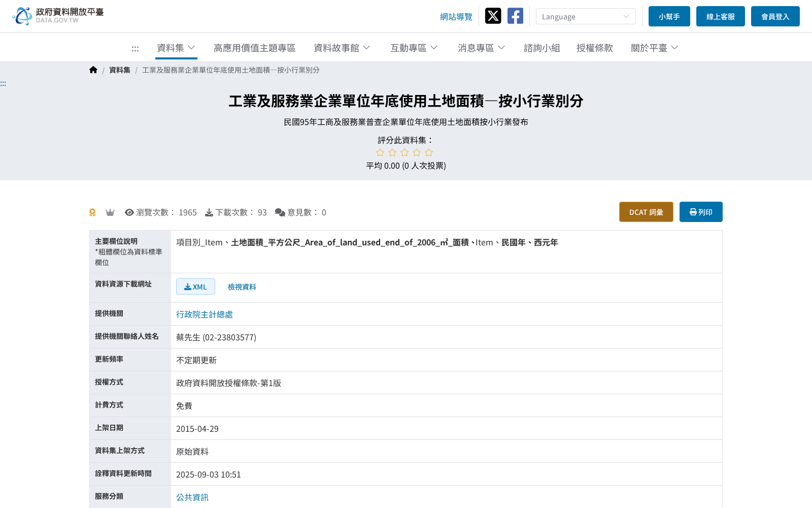The image size is (812, 508).
Task: Rate the dataset four stars
Action: click(x=417, y=152)
